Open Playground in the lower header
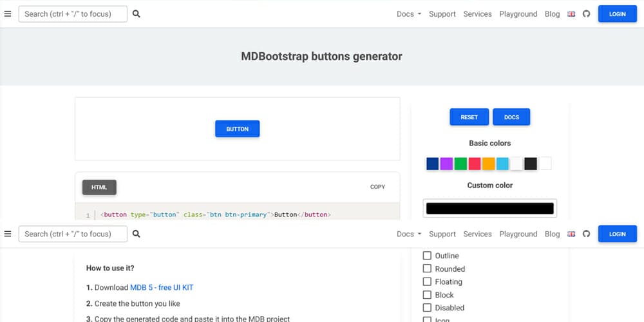Viewport: 644px width, 322px height. [518, 234]
